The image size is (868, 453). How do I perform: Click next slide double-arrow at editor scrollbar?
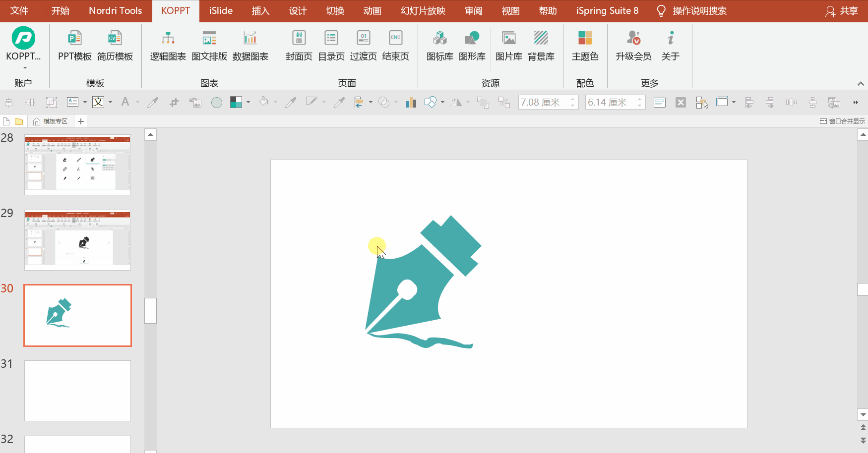(863, 440)
